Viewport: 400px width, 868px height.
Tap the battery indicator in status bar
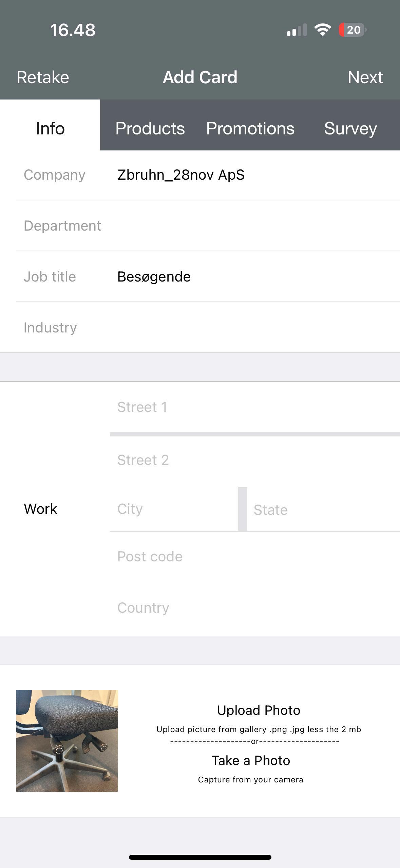pos(353,30)
